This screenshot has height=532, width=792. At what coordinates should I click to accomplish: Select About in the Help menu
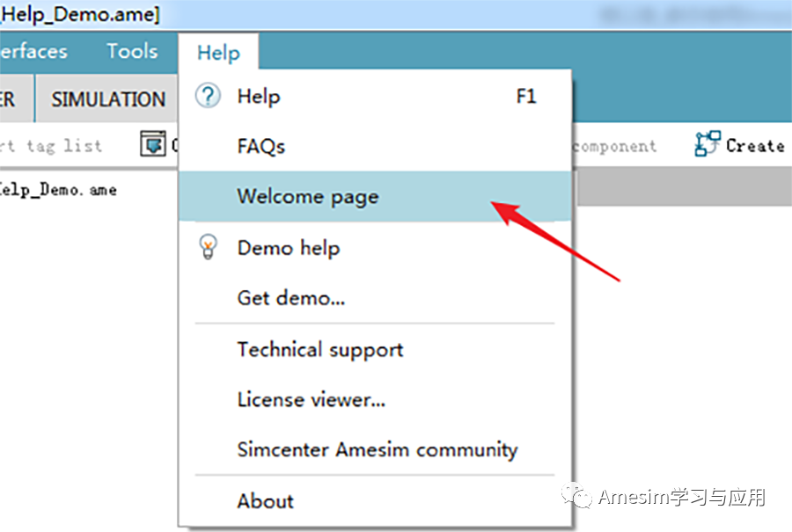[375, 500]
